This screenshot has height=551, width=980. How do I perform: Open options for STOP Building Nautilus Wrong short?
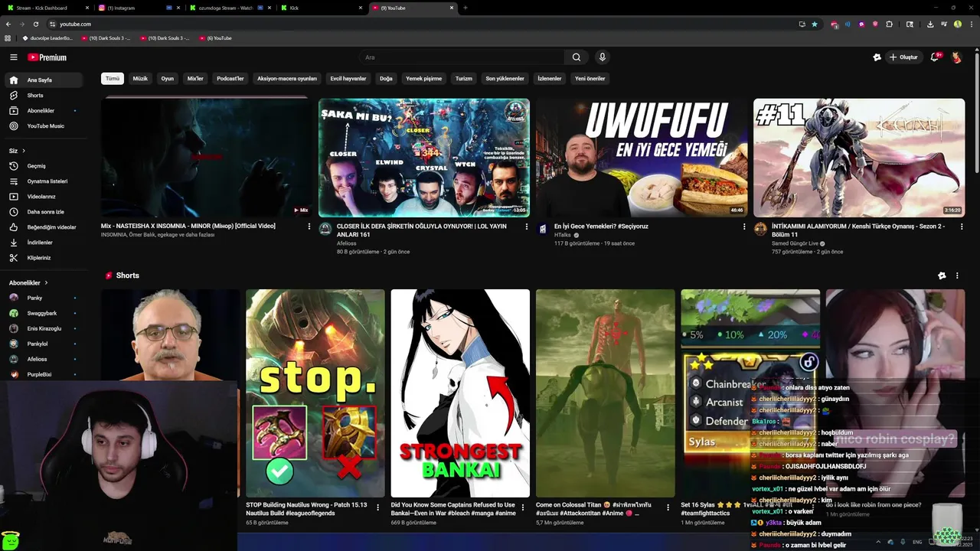(x=377, y=507)
